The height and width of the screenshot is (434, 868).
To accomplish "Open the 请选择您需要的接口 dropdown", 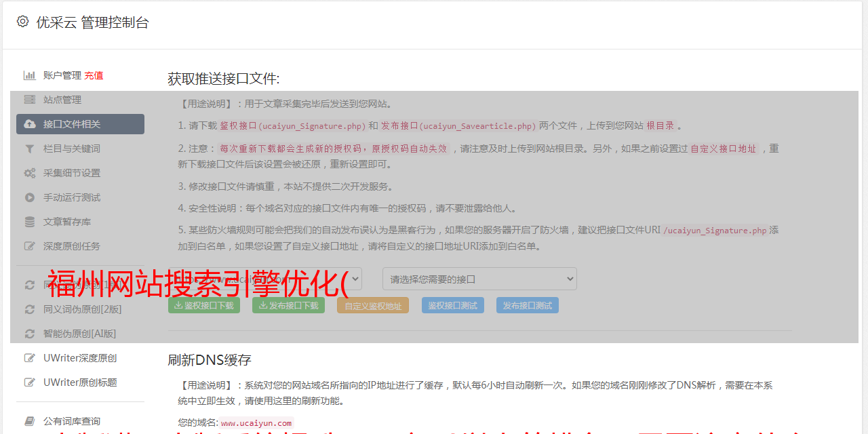I will [x=479, y=279].
